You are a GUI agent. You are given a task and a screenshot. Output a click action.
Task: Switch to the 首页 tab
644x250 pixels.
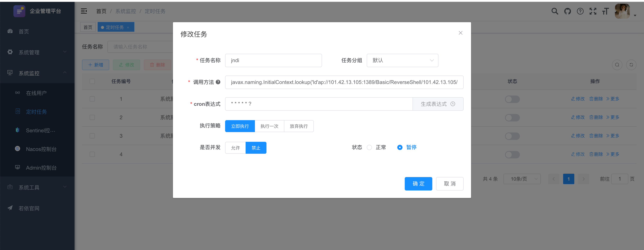[x=88, y=27]
